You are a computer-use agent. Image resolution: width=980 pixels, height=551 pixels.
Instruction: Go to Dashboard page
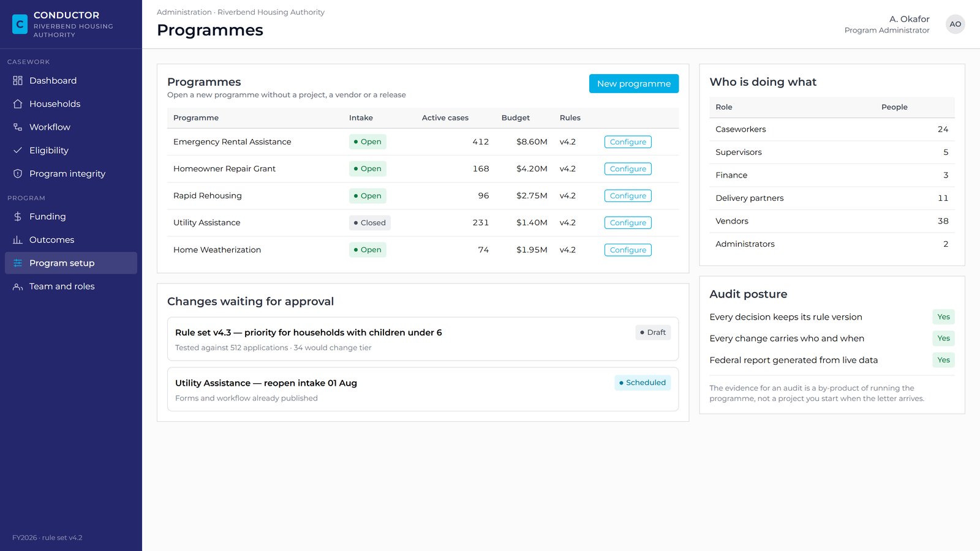pyautogui.click(x=71, y=80)
